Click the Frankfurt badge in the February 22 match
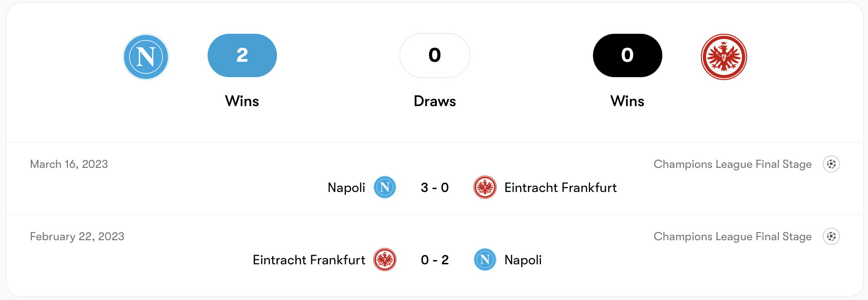The image size is (868, 300). 384,260
